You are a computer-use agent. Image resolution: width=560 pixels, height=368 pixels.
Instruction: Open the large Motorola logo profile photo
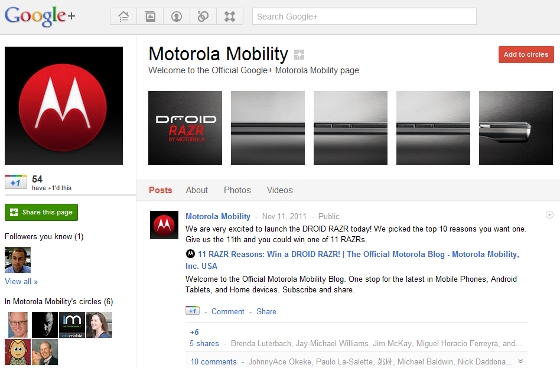pos(64,106)
